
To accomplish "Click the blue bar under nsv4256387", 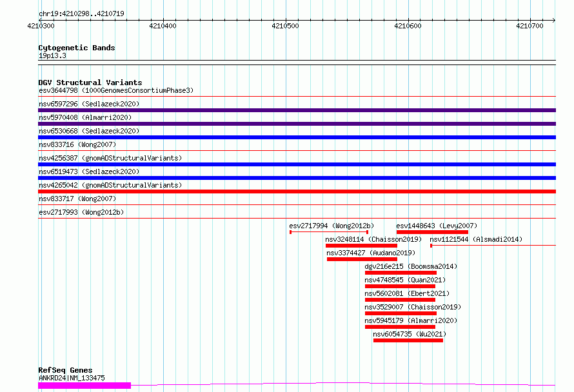I will (x=297, y=164).
